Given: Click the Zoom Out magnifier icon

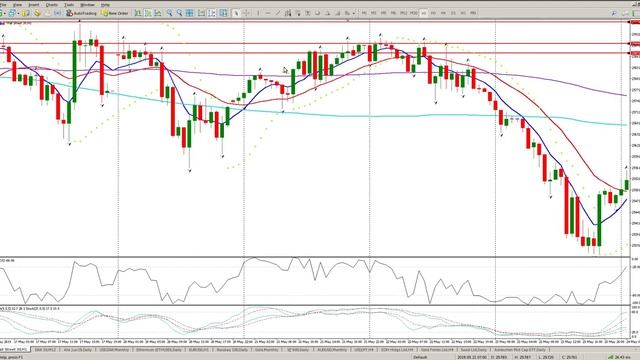Looking at the screenshot, I should click(179, 13).
